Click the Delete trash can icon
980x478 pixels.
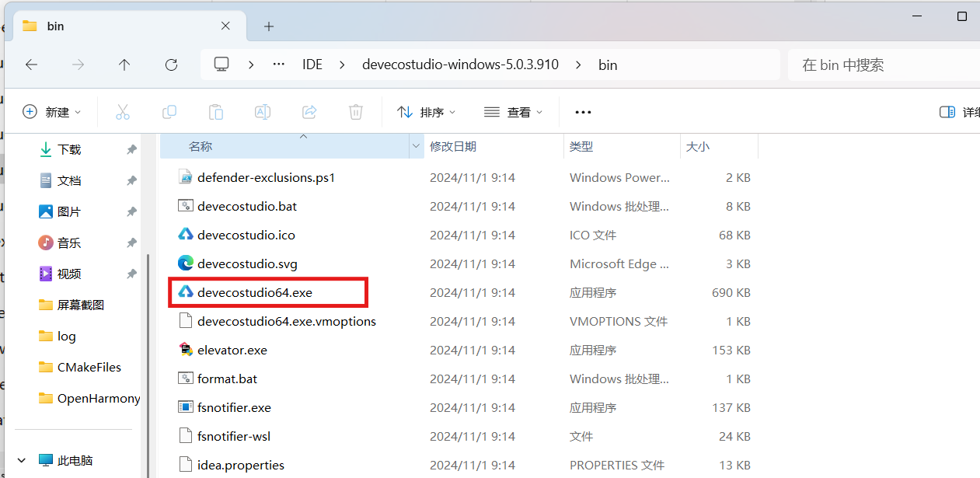(x=356, y=112)
